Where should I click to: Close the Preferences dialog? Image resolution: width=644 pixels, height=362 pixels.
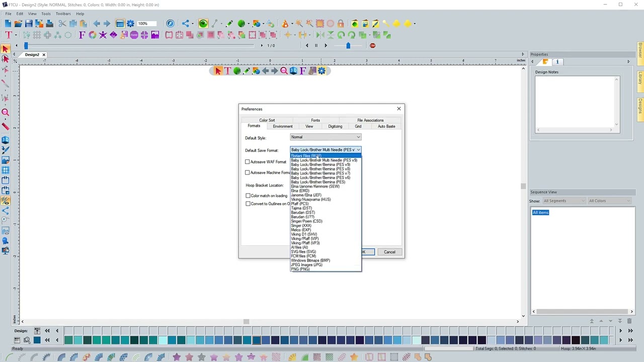click(399, 109)
